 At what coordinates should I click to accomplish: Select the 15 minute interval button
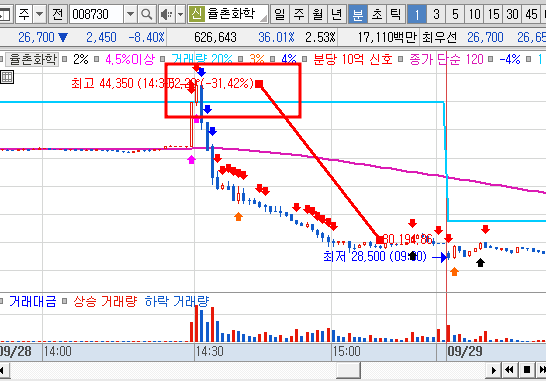493,14
